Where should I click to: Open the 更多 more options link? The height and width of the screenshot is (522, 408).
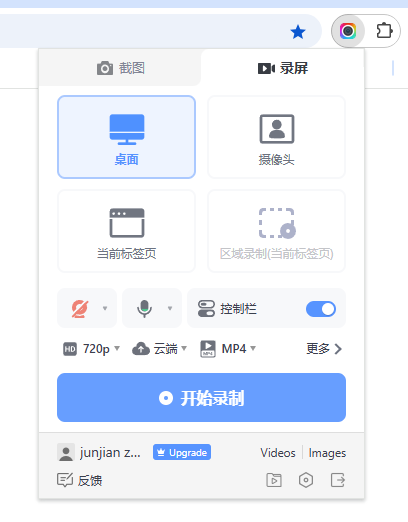pos(324,349)
